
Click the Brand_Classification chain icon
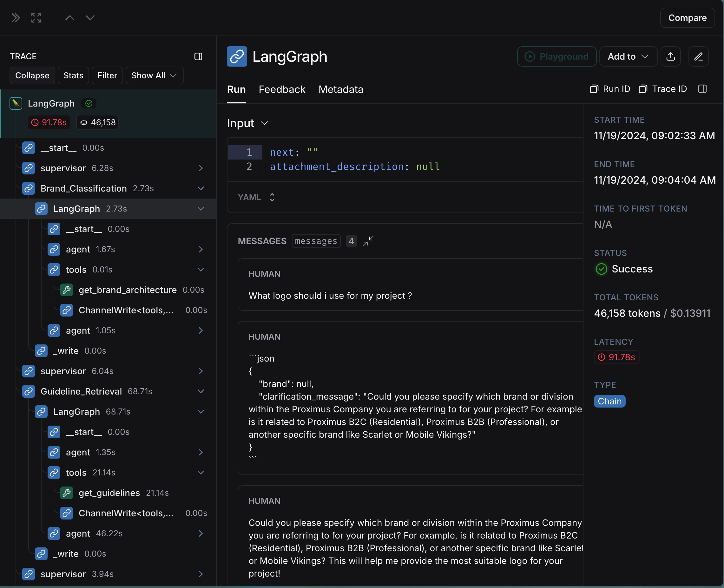[29, 188]
